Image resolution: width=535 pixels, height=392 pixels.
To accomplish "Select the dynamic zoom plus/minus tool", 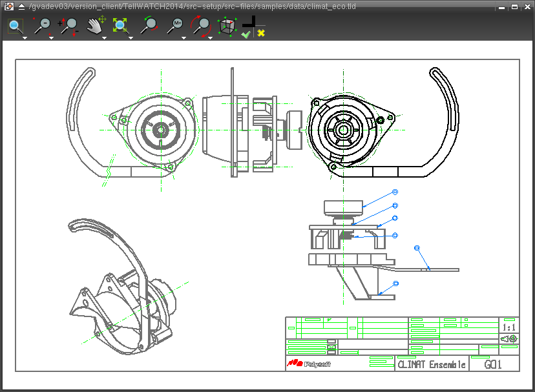I will 68,26.
